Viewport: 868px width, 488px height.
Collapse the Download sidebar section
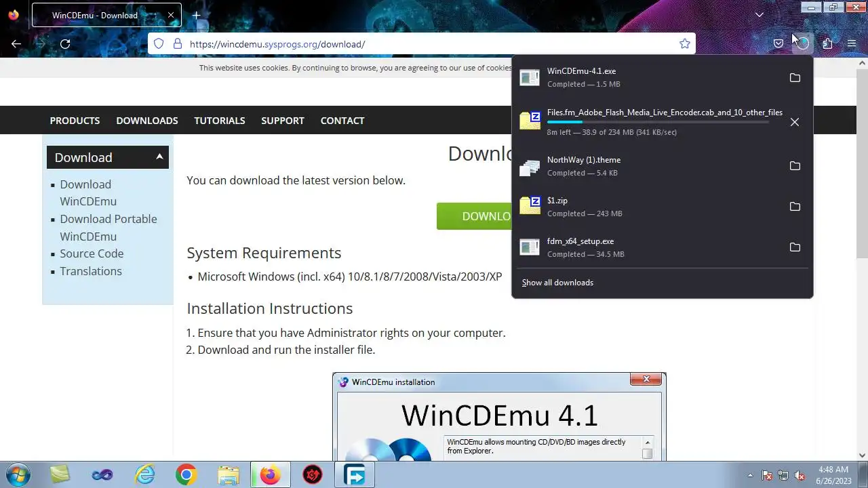pos(108,157)
